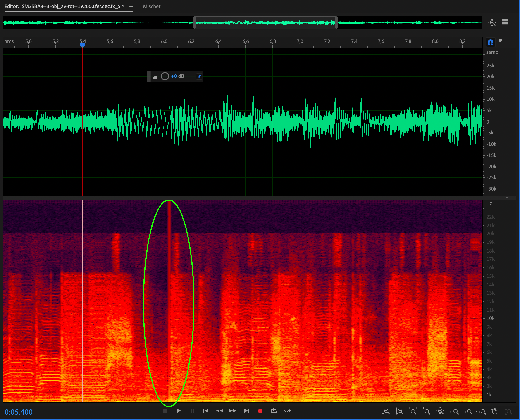Click the 0:05.400 timecode display
The height and width of the screenshot is (420, 520).
(19, 412)
